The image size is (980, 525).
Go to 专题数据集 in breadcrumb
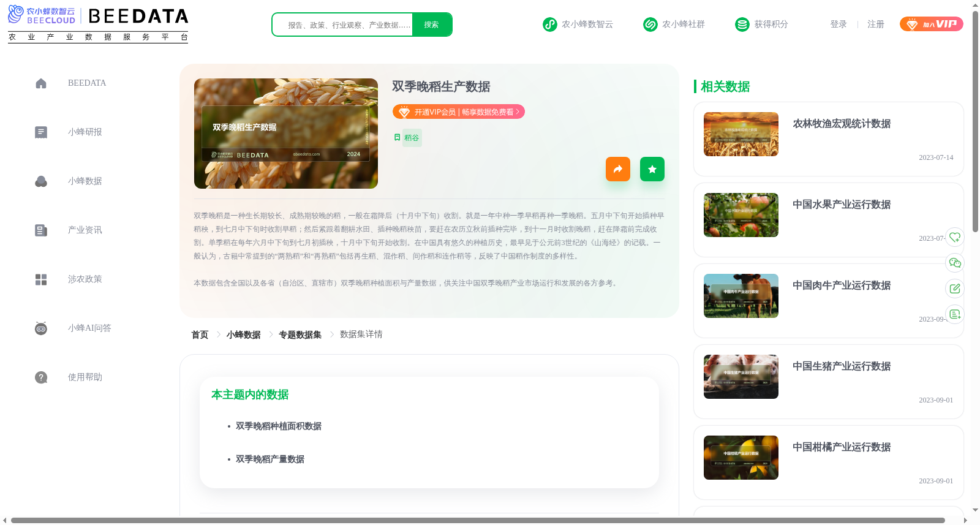[x=300, y=334]
